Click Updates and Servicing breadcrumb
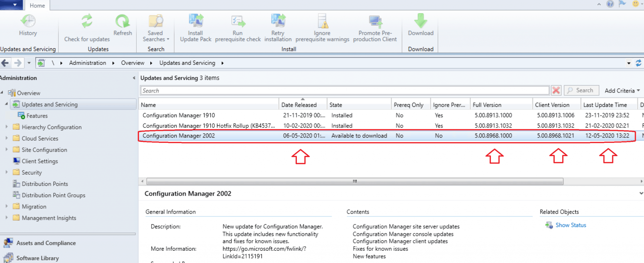The image size is (644, 263). [x=187, y=63]
